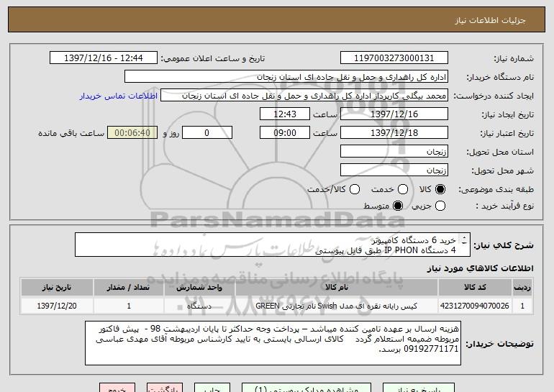This screenshot has width=554, height=392.
Task: Click the creation time field 12:43
Action: pyautogui.click(x=285, y=114)
